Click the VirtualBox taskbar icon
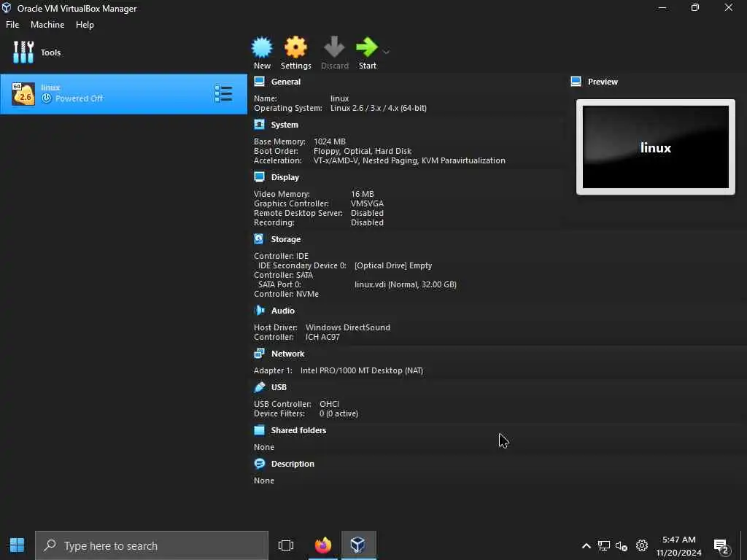This screenshot has width=747, height=560. coord(358,545)
